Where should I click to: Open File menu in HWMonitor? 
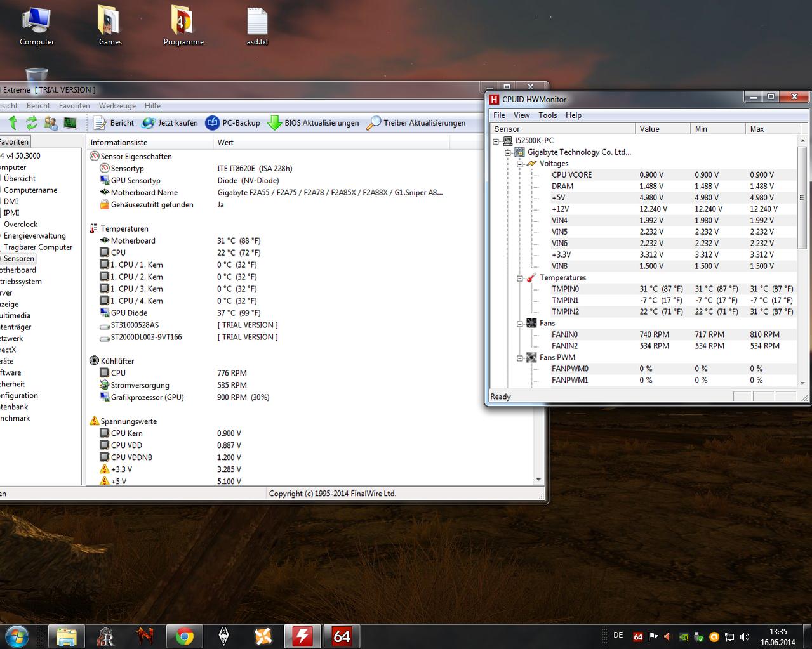(500, 115)
